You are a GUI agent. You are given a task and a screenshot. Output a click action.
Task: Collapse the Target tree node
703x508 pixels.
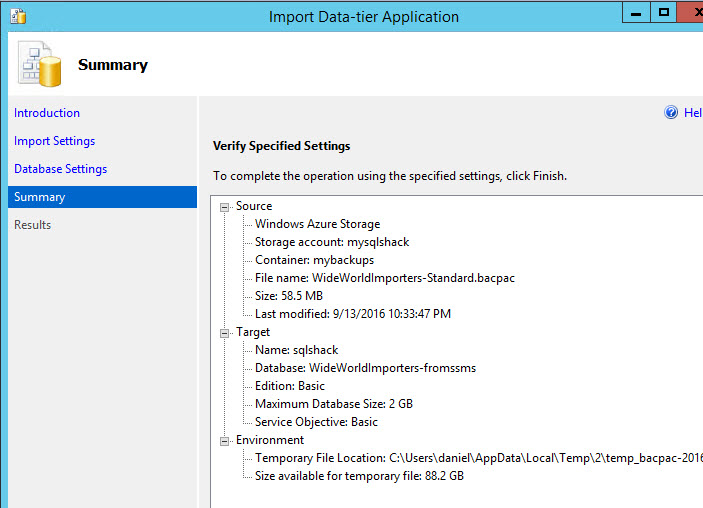click(x=225, y=332)
